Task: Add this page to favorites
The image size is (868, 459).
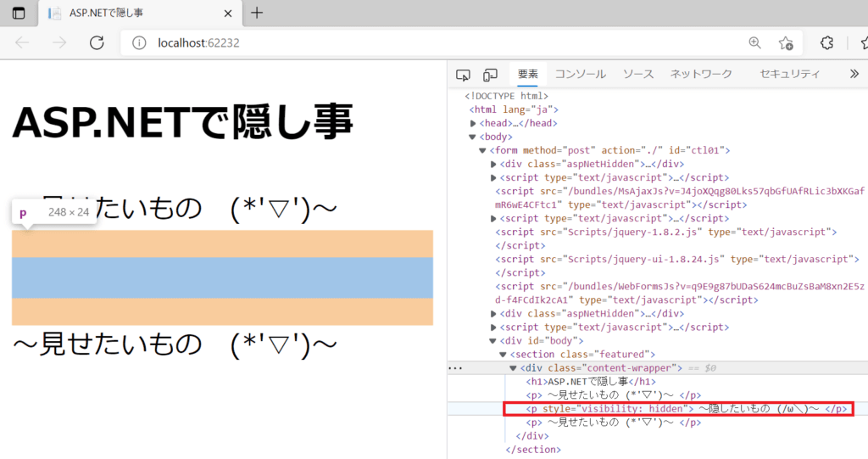Action: point(786,42)
